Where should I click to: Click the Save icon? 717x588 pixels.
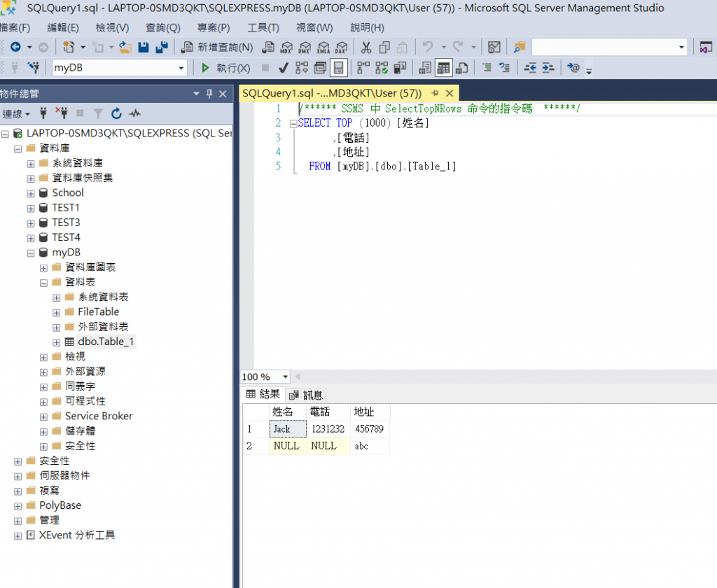(144, 47)
